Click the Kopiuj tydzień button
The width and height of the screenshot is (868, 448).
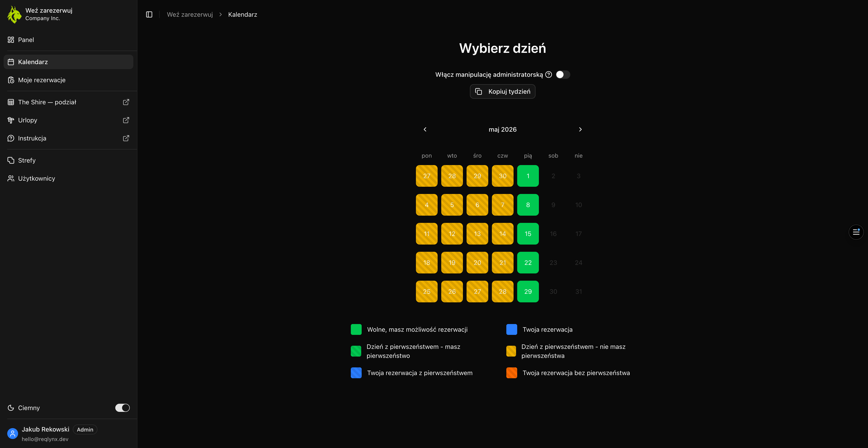pos(502,91)
